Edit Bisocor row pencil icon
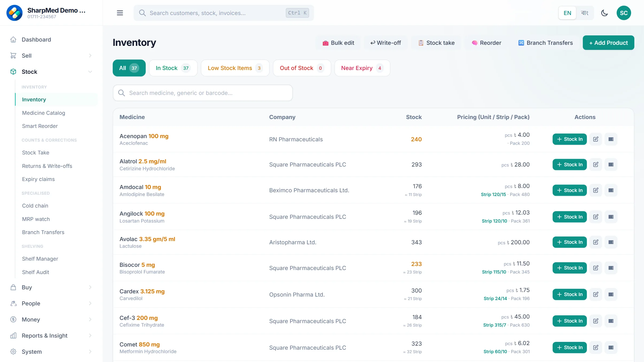This screenshot has height=362, width=644. pos(596,268)
